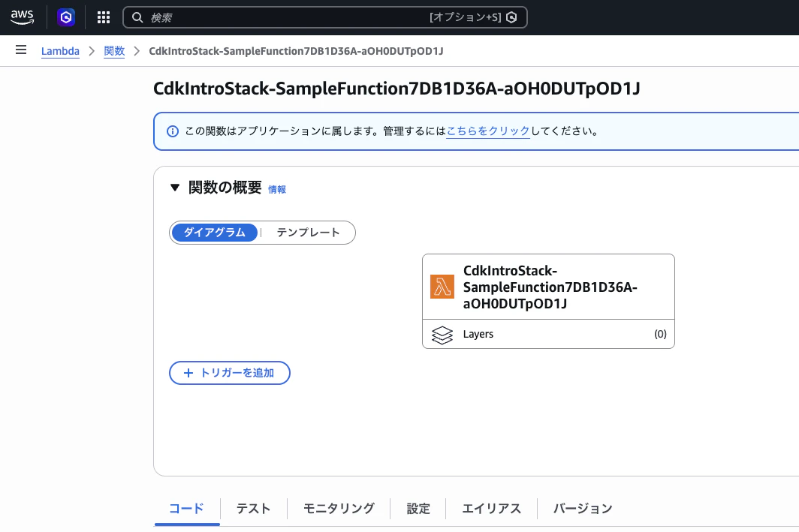Select the ダイアグラム view toggle
Screen dimensions: 799x532
click(215, 233)
